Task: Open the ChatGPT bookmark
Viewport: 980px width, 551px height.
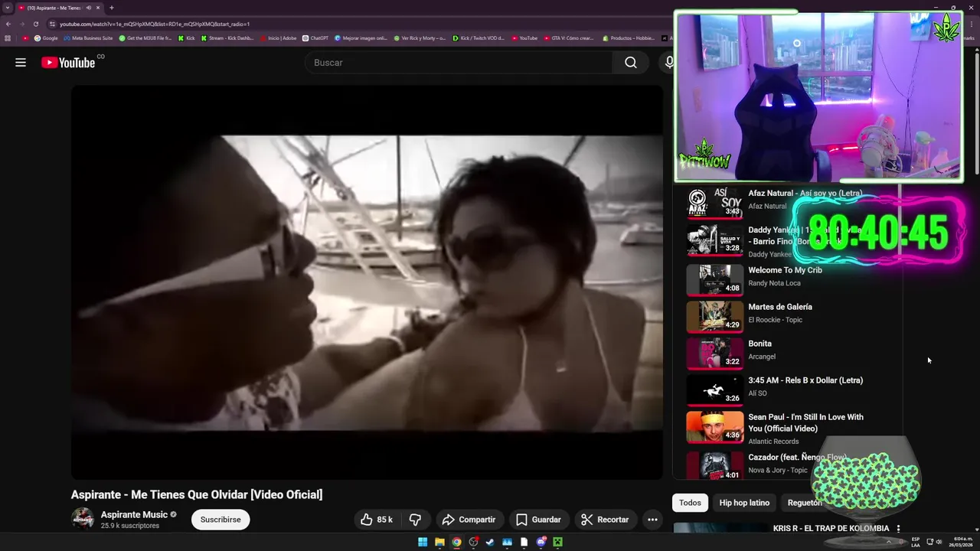Action: point(315,38)
